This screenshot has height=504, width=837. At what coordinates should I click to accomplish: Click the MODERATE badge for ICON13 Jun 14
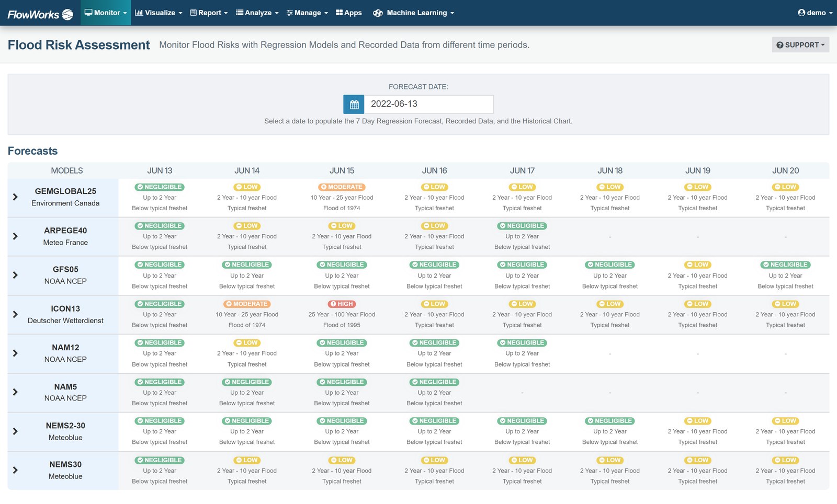click(x=247, y=304)
